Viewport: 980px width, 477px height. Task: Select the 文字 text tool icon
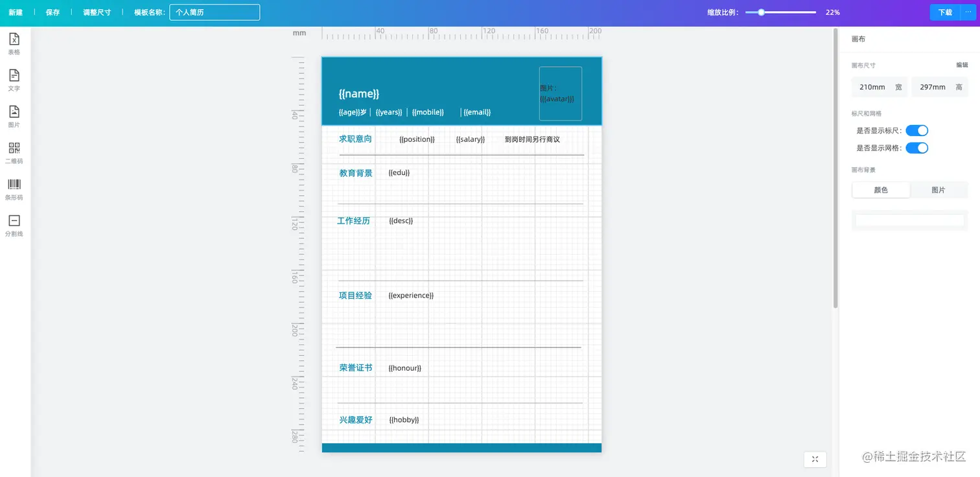pos(14,80)
